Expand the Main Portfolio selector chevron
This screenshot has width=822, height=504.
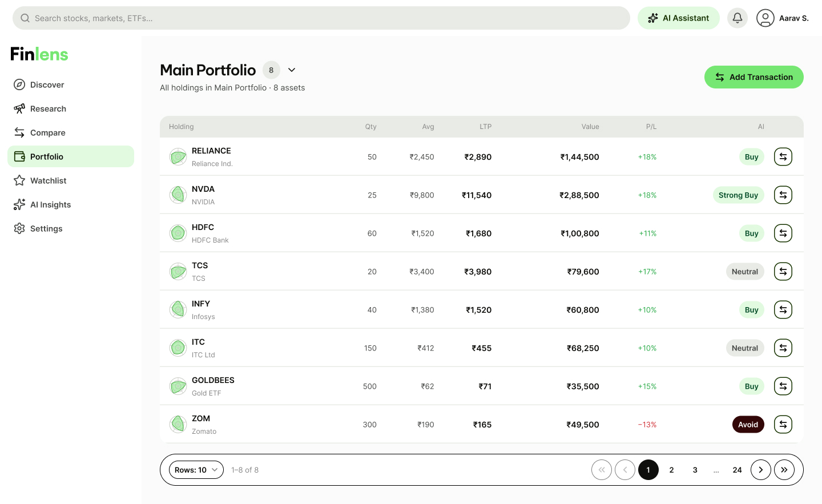click(x=292, y=70)
